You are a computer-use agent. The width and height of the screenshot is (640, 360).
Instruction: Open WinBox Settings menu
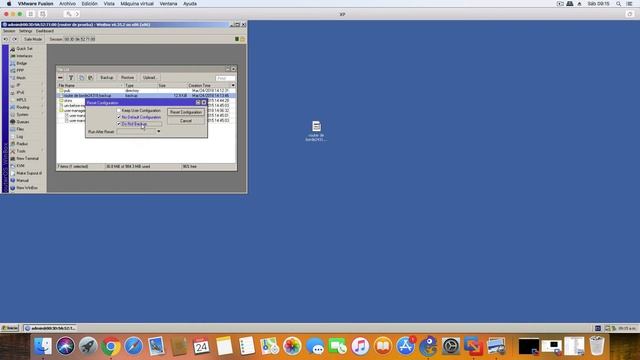(25, 31)
